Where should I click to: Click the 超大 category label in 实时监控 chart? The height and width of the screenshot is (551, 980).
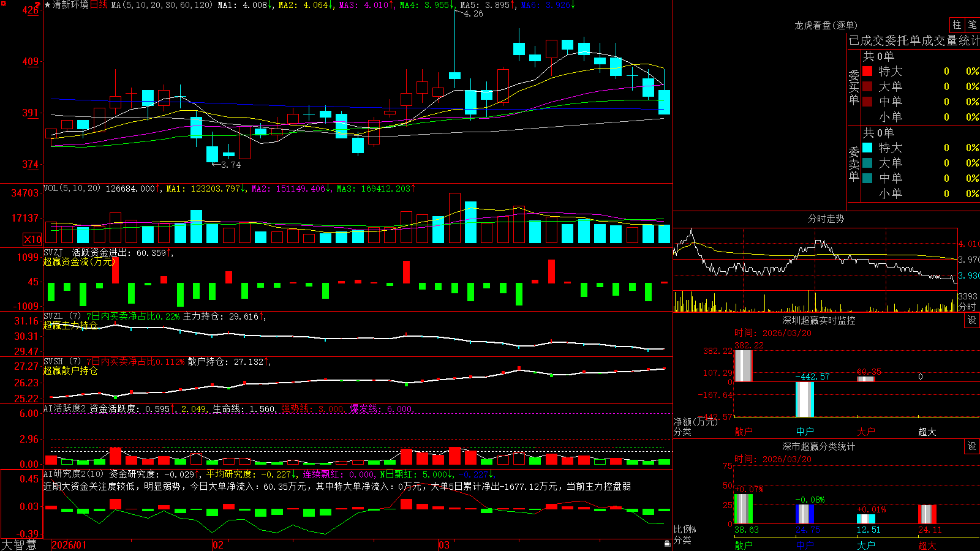[x=927, y=432]
